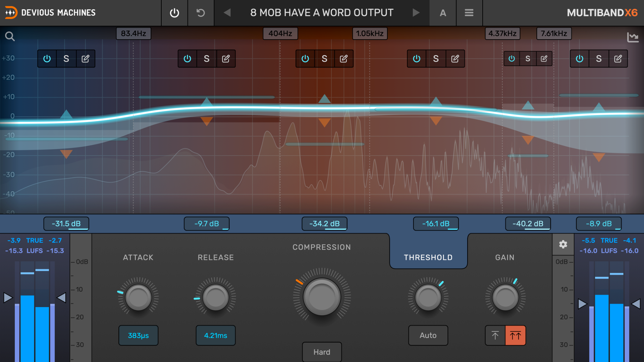The width and height of the screenshot is (644, 362).
Task: Click the 404Hz crossover frequency label
Action: pyautogui.click(x=280, y=34)
